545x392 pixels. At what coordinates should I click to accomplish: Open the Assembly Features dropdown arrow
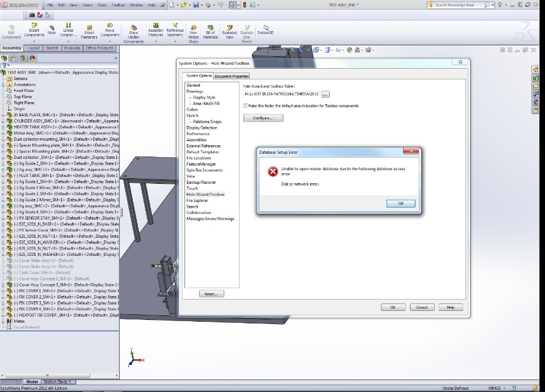coord(156,41)
